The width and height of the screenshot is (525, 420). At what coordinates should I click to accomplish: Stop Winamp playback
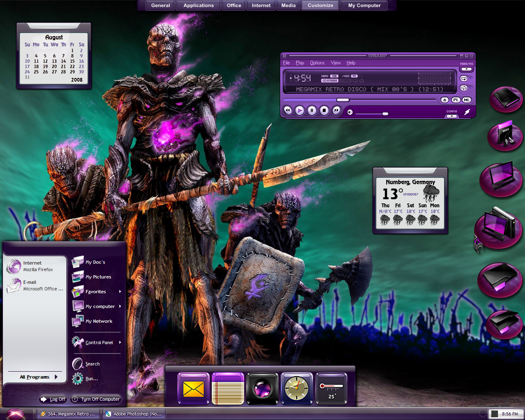324,110
